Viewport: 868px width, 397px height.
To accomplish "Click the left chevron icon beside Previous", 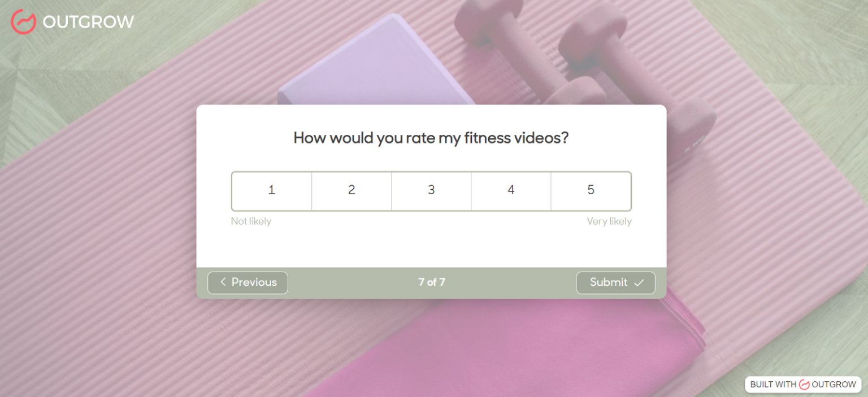I will click(x=223, y=282).
